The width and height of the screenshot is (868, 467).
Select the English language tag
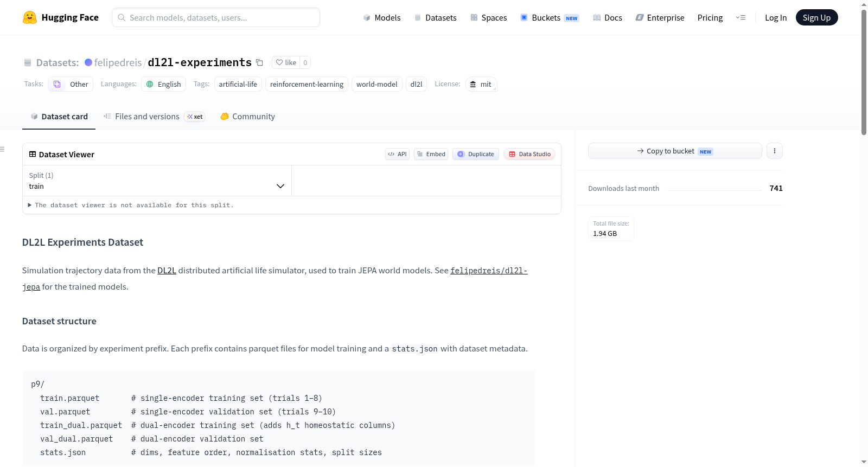point(164,84)
